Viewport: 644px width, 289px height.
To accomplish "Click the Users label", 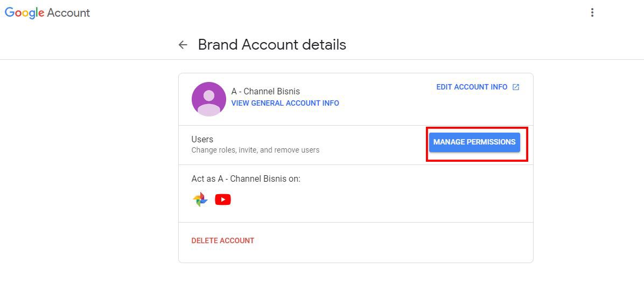I will pos(202,139).
